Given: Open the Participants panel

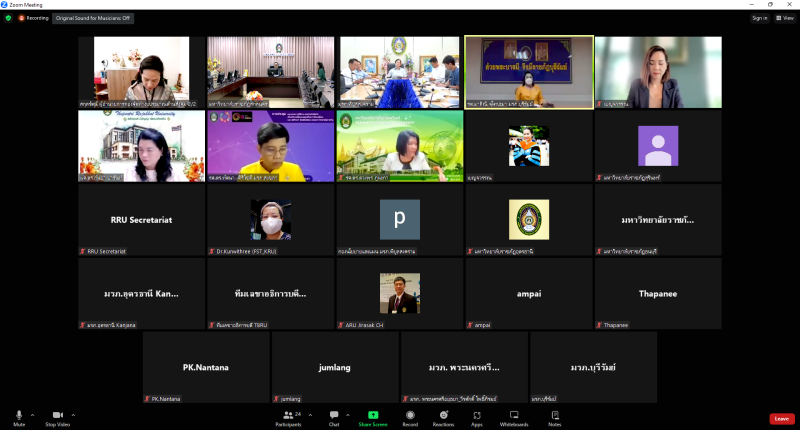Looking at the screenshot, I should [288, 417].
